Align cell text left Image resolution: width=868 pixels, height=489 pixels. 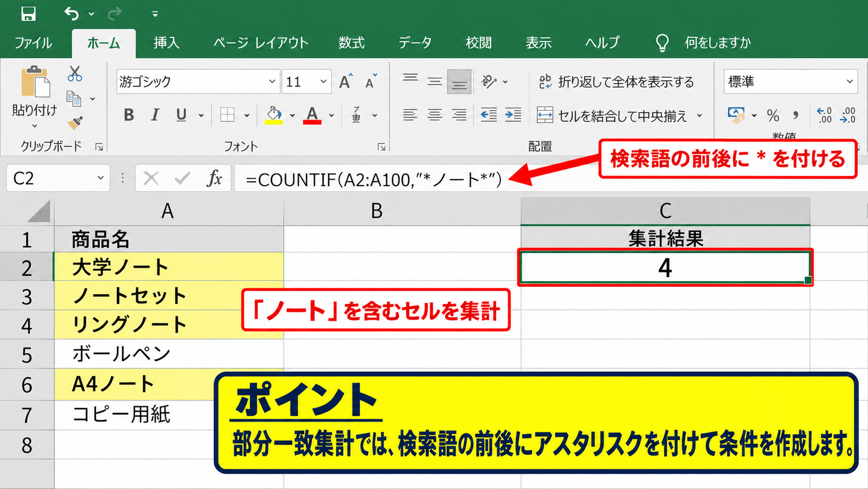pyautogui.click(x=410, y=115)
